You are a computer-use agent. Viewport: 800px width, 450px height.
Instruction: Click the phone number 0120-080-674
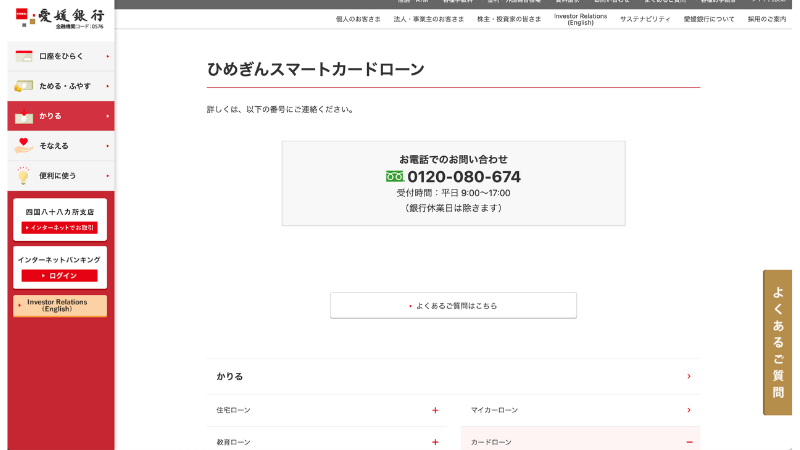[x=464, y=177]
